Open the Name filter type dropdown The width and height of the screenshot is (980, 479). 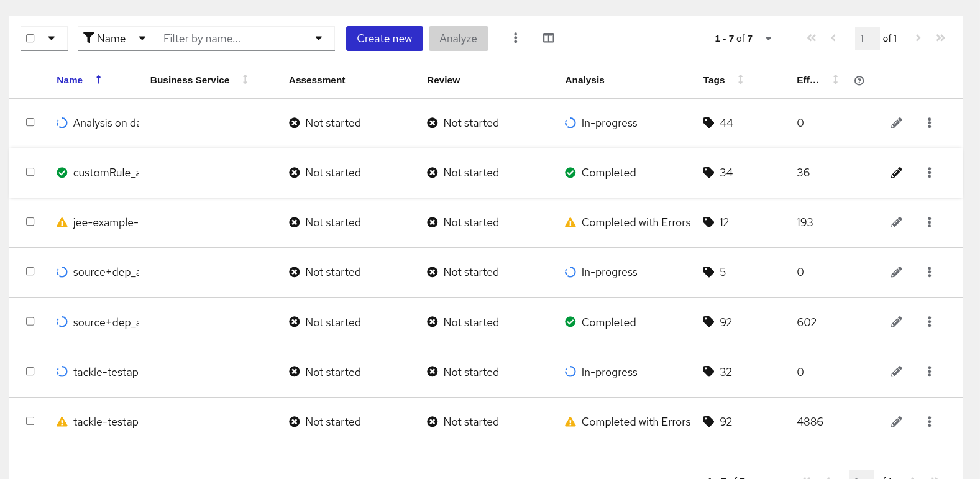point(117,39)
